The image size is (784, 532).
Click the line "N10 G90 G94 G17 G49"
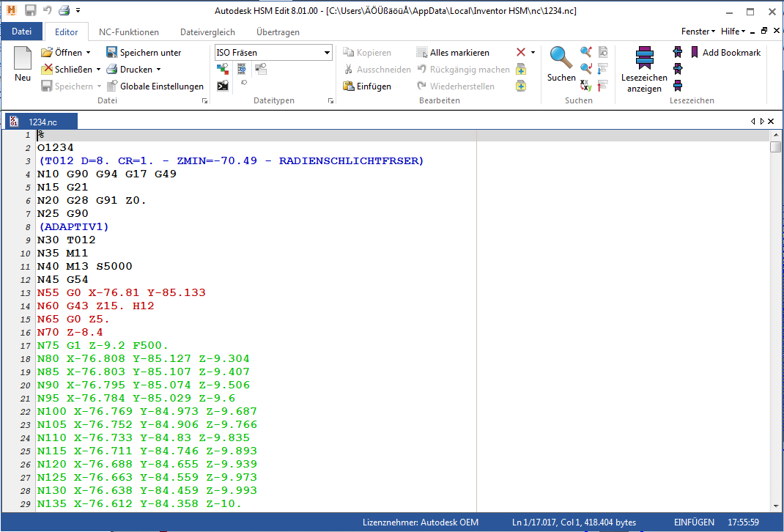106,174
